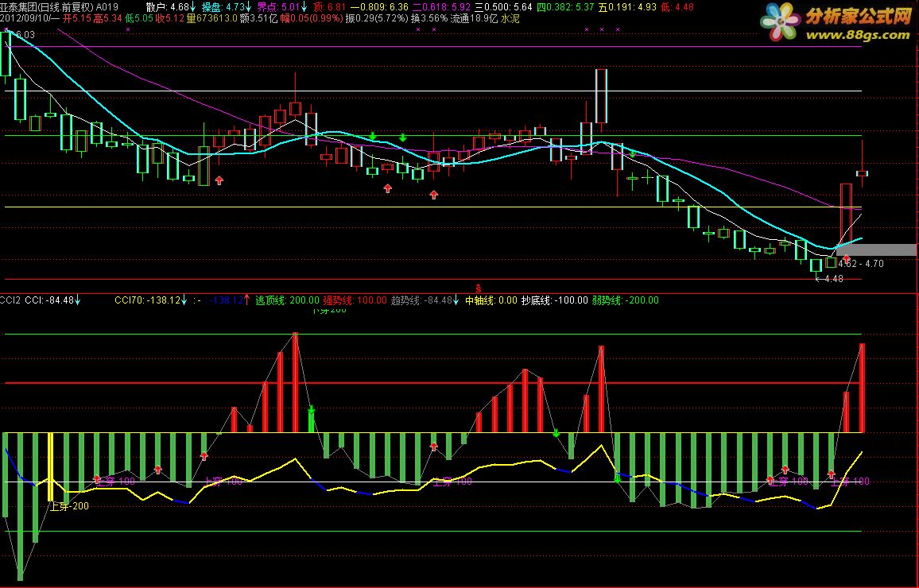Click the open price 开5.15
Image resolution: width=919 pixels, height=588 pixels.
pyautogui.click(x=77, y=18)
